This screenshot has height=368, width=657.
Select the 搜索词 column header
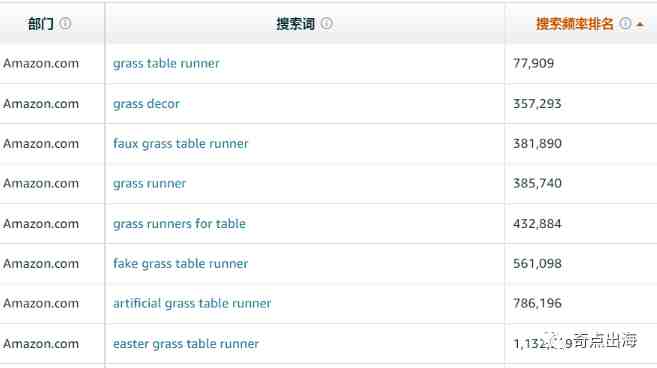point(295,23)
